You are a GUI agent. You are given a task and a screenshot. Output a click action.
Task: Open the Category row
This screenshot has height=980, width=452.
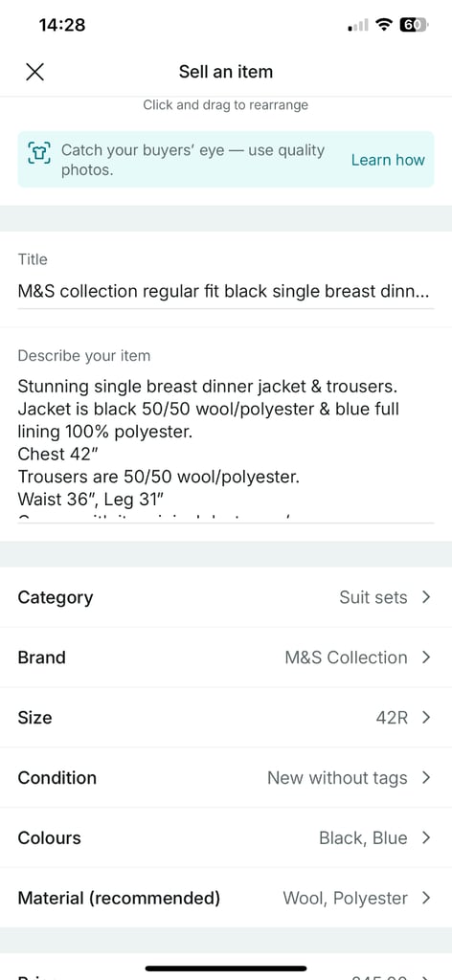click(x=226, y=597)
